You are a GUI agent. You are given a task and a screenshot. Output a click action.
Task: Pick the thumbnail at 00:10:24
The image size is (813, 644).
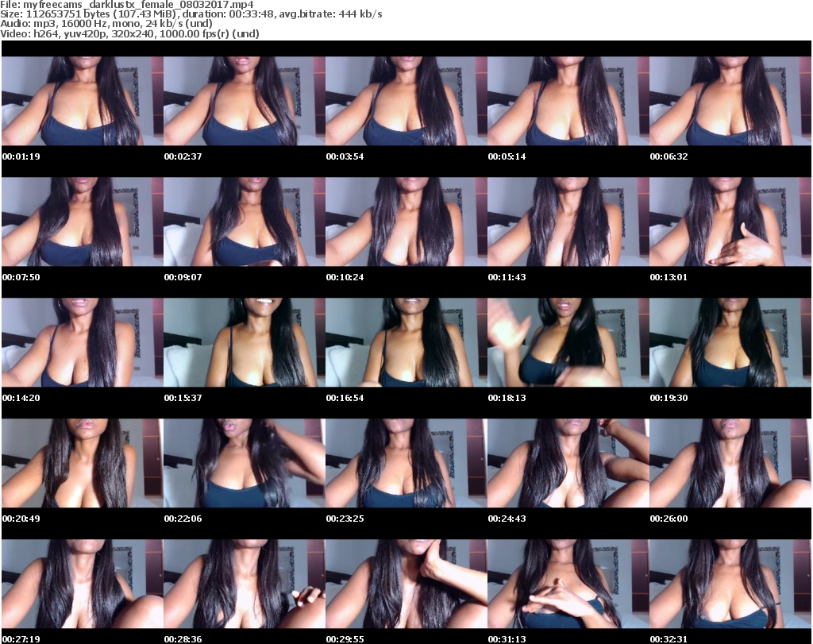pyautogui.click(x=406, y=222)
